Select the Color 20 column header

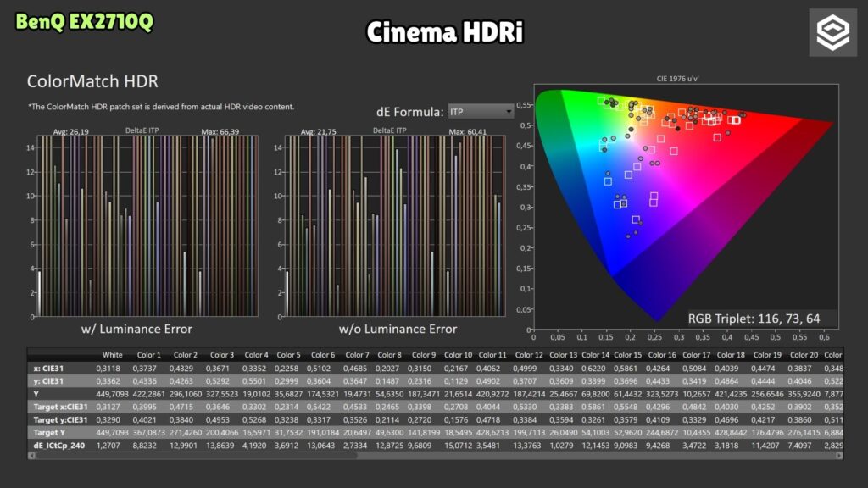[x=804, y=355]
